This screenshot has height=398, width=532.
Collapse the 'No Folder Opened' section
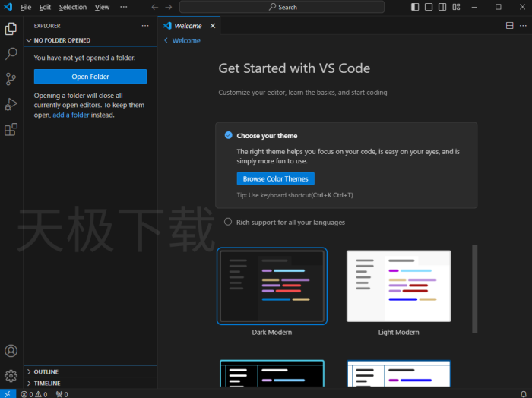coord(62,40)
